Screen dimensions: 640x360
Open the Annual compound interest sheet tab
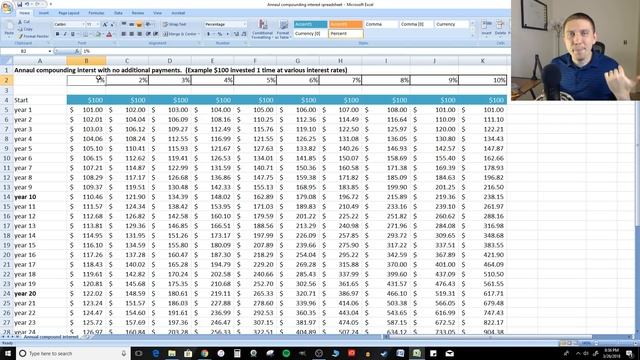[51, 337]
